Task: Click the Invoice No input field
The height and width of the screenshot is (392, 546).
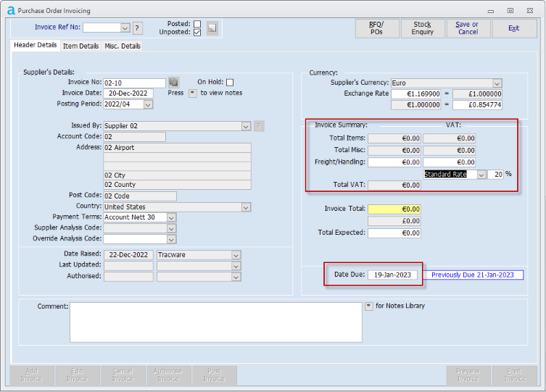Action: click(134, 83)
